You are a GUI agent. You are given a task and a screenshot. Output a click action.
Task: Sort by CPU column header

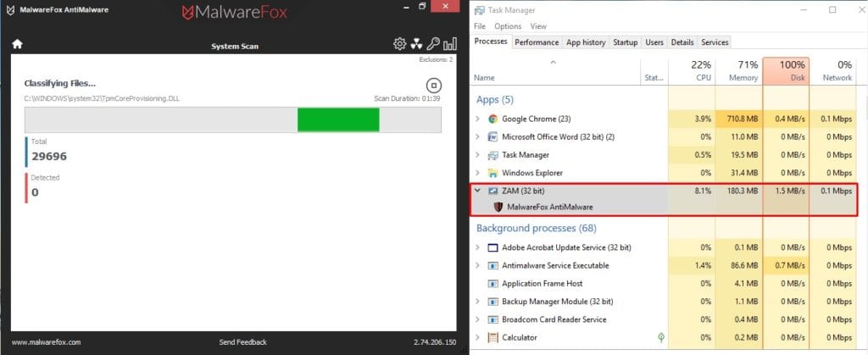(692, 71)
